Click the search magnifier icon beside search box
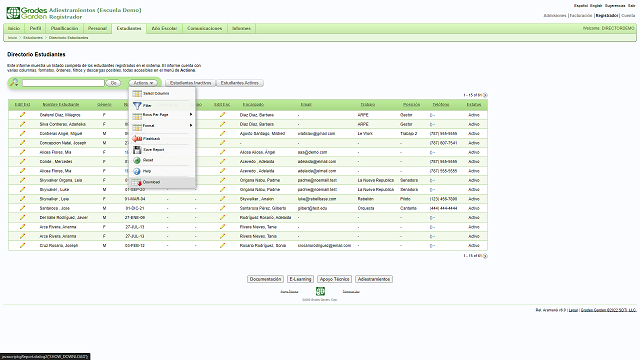The height and width of the screenshot is (360, 640). pyautogui.click(x=14, y=82)
